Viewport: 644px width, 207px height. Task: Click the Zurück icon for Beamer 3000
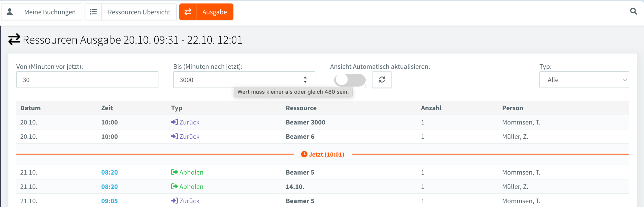(x=174, y=122)
